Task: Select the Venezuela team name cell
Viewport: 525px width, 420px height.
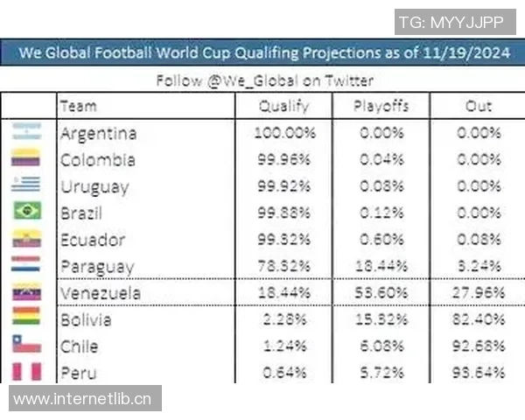Action: 101,293
